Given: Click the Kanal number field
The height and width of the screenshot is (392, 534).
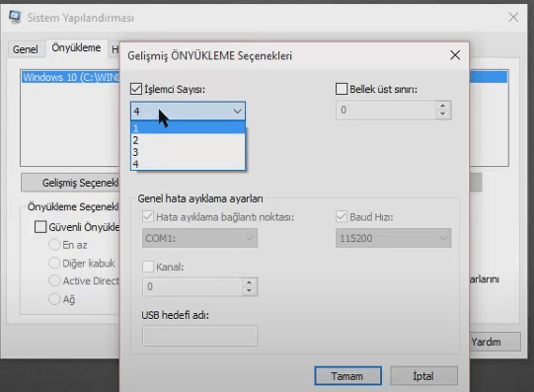Looking at the screenshot, I should point(192,286).
